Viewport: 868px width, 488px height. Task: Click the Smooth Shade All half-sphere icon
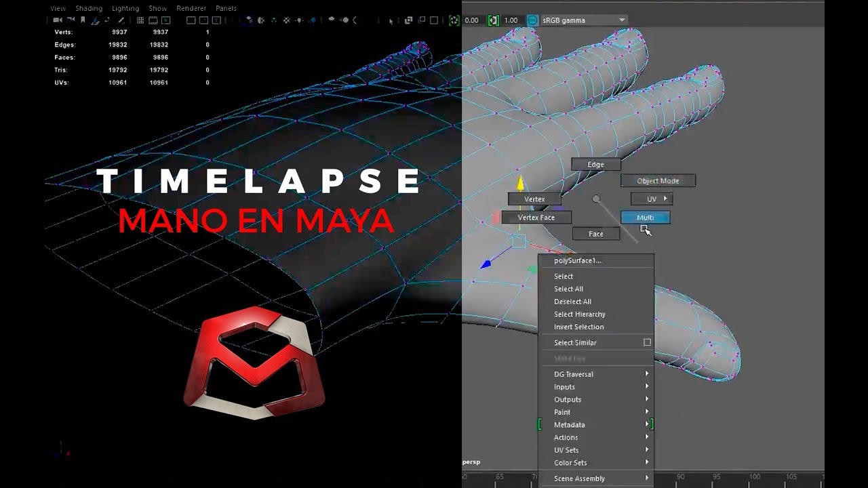(261, 20)
